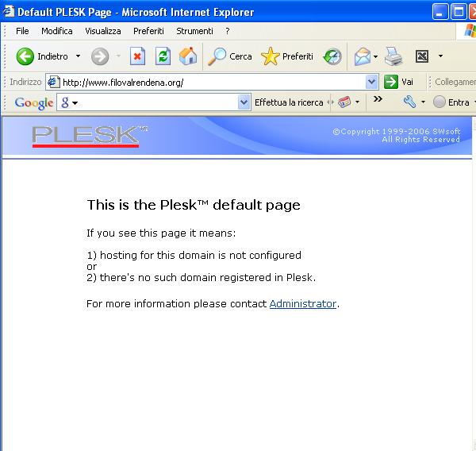Open Google toolbar wrench settings
Viewport: 476px width, 451px height.
click(409, 102)
